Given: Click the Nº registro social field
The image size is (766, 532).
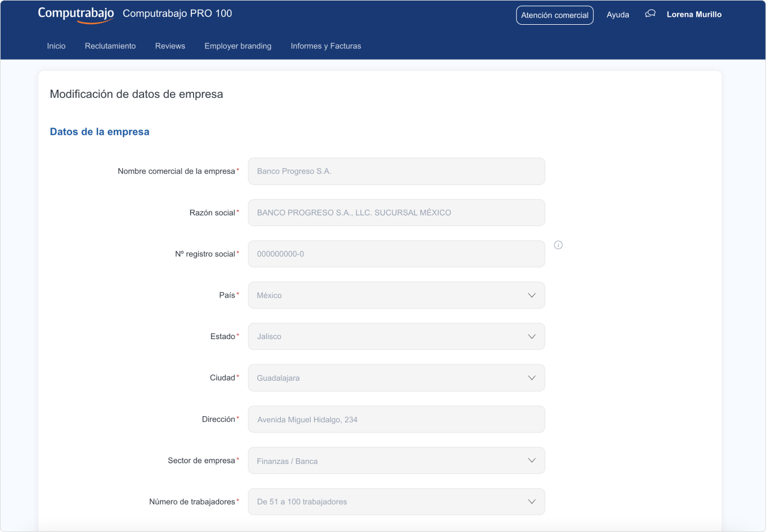Looking at the screenshot, I should click(396, 254).
